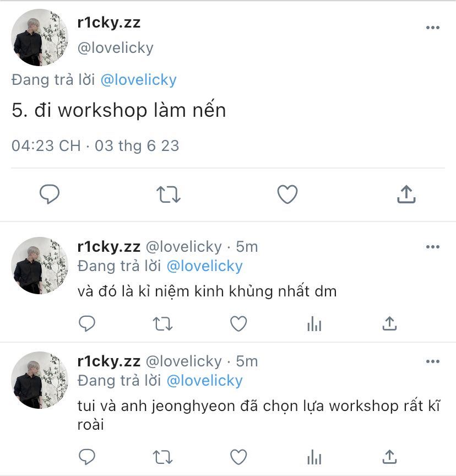Share the main tweet via the upload icon
456x476 pixels.
[x=406, y=194]
